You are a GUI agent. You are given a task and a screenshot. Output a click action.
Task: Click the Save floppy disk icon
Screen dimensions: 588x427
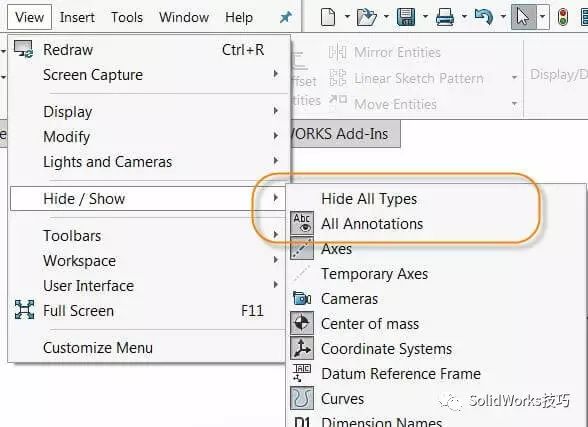click(406, 17)
